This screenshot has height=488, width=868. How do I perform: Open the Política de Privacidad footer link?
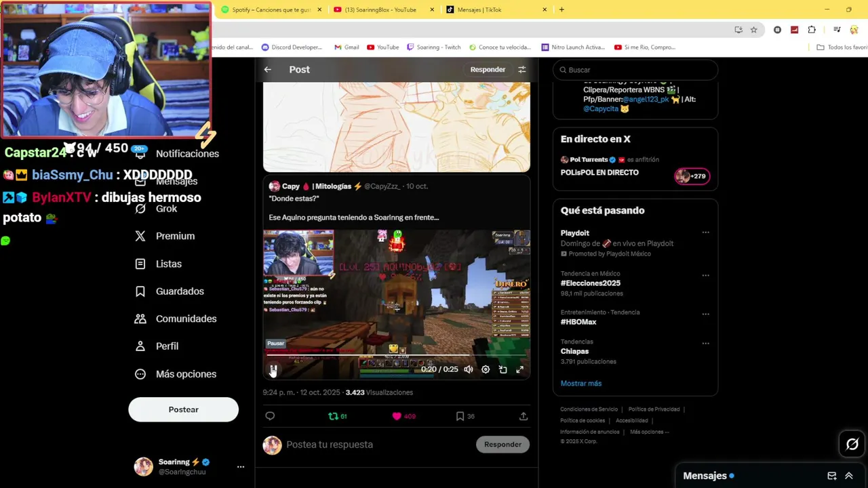(654, 409)
